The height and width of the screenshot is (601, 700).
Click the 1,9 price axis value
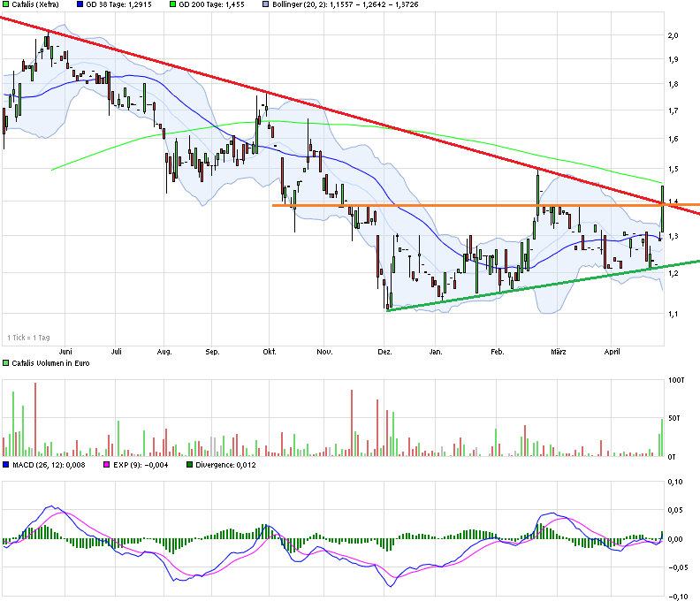click(x=673, y=59)
